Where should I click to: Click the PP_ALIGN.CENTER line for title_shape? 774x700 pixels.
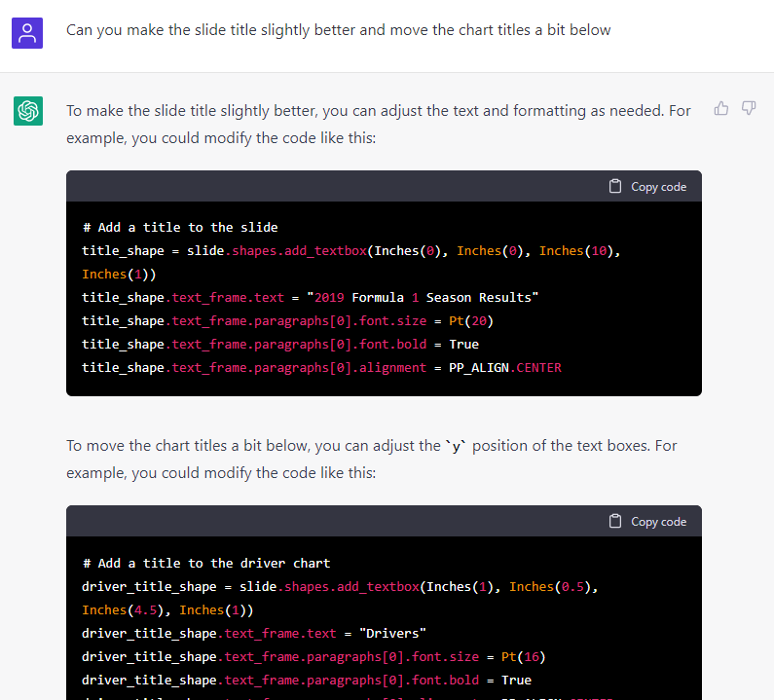(x=321, y=368)
